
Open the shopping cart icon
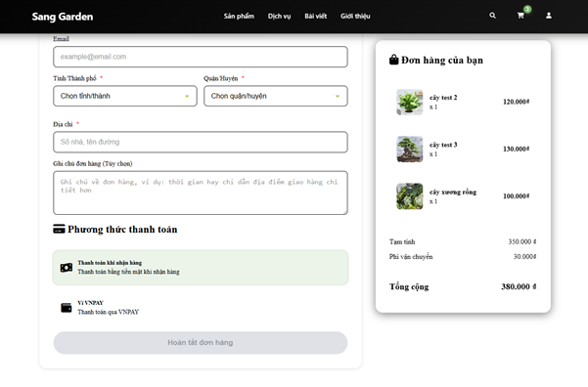pos(520,16)
